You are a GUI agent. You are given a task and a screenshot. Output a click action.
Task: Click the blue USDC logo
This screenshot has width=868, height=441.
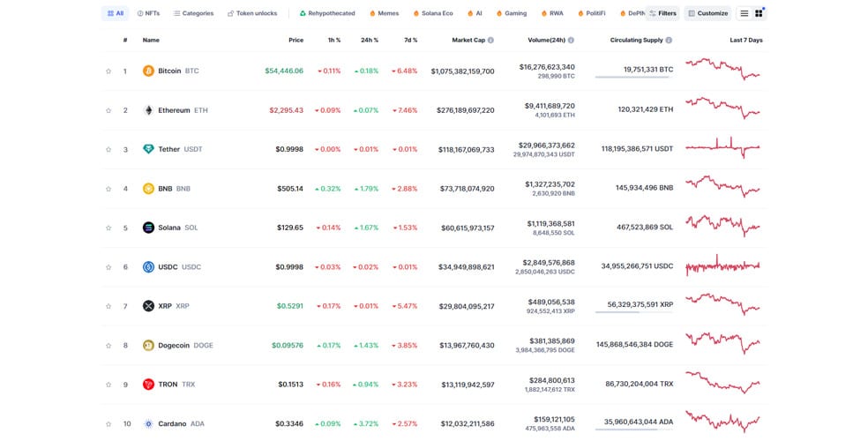point(148,266)
